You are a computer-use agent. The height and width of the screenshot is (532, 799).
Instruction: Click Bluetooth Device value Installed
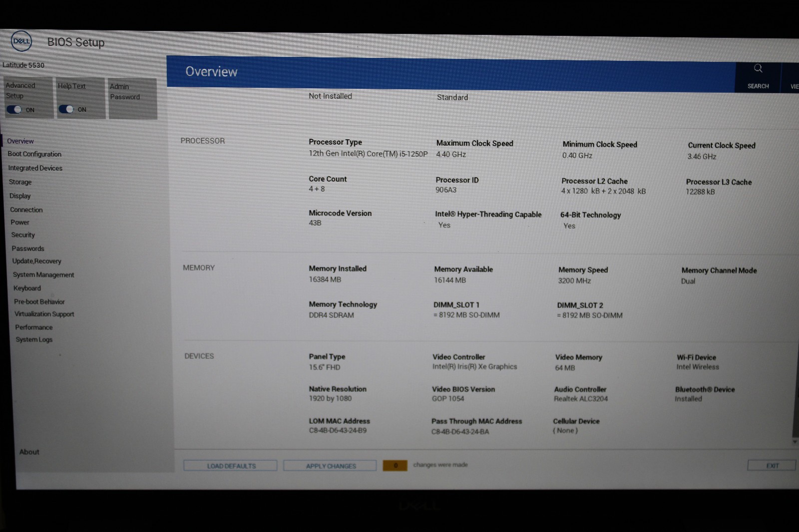point(688,399)
